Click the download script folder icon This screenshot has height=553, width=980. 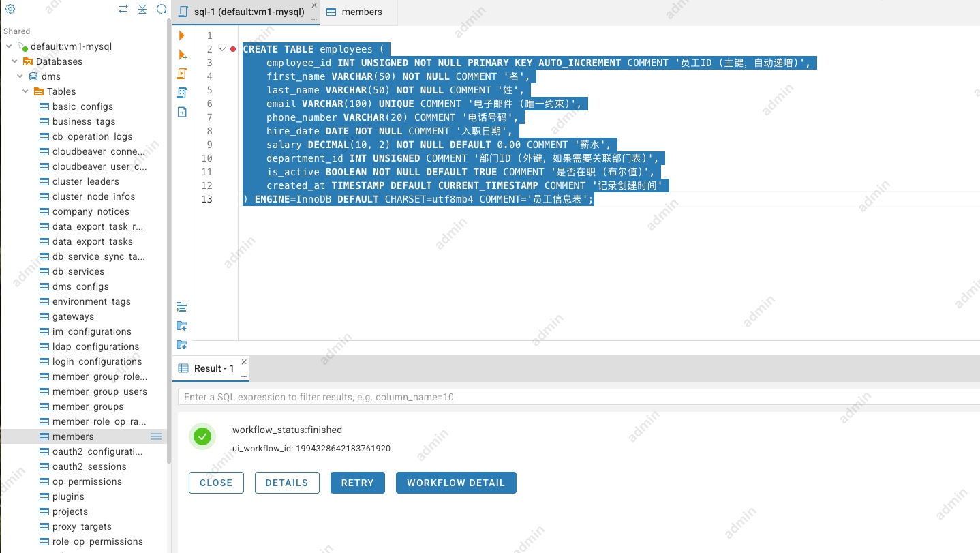182,326
